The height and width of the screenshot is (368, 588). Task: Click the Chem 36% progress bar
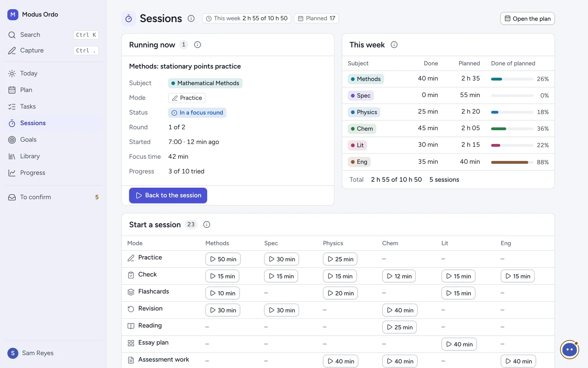pos(512,129)
